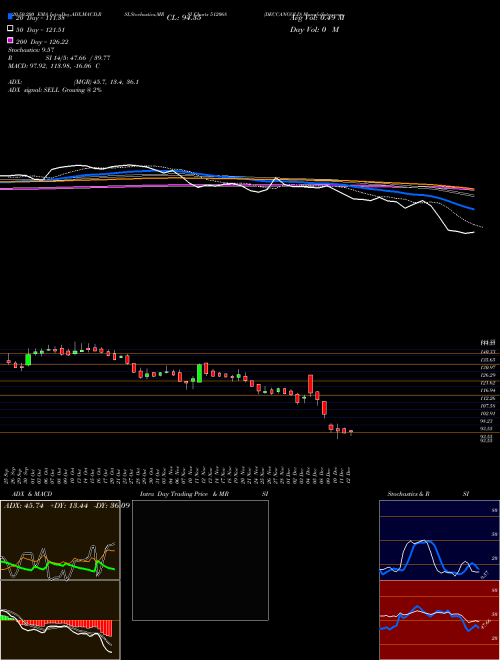
Task: Click the 'Avg Vol: 0.49 M' text
Action: coord(317,18)
